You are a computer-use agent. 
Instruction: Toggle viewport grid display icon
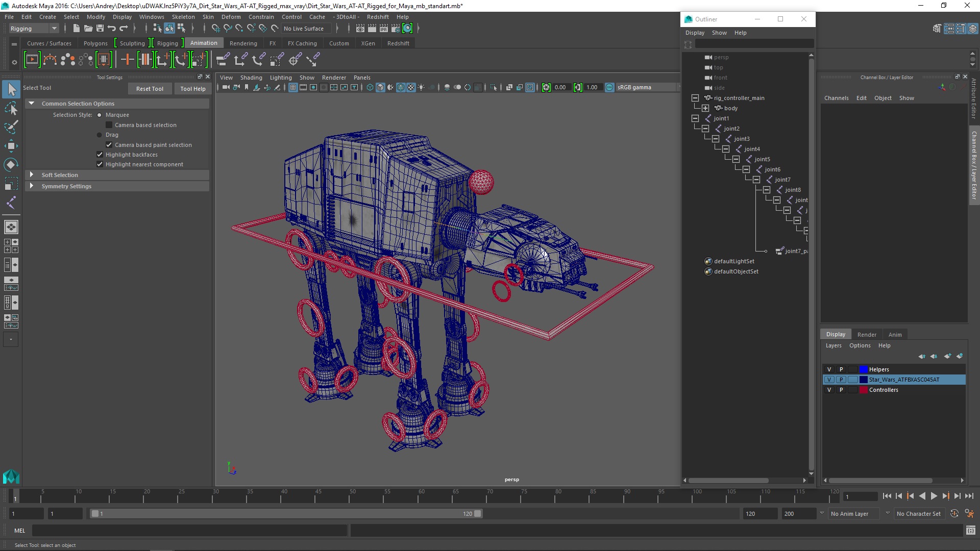point(293,87)
